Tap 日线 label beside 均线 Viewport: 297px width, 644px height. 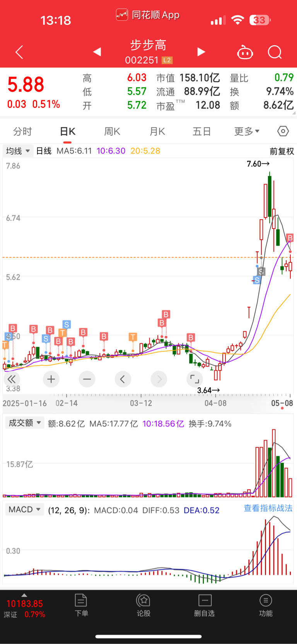[x=44, y=151]
